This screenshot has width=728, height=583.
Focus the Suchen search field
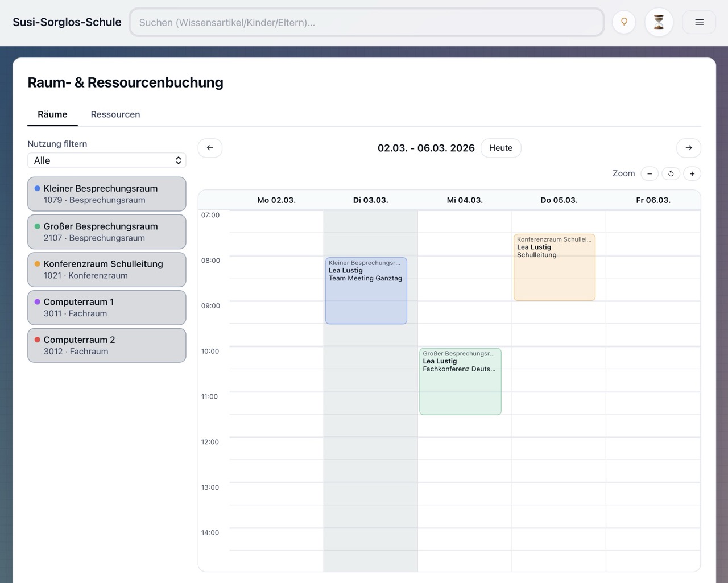coord(367,22)
